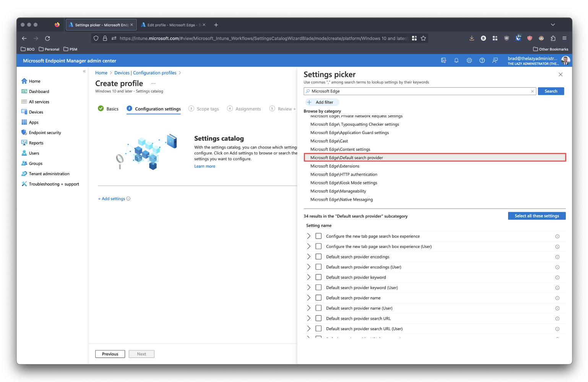The width and height of the screenshot is (588, 382).
Task: Click the browser URL address bar
Action: point(259,38)
